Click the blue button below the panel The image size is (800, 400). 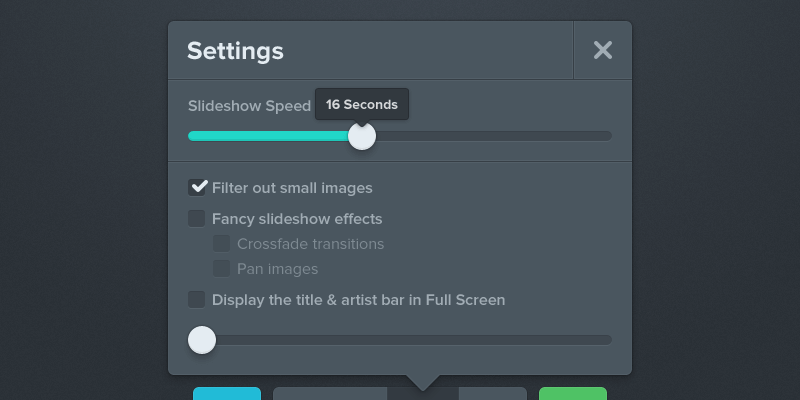(227, 394)
